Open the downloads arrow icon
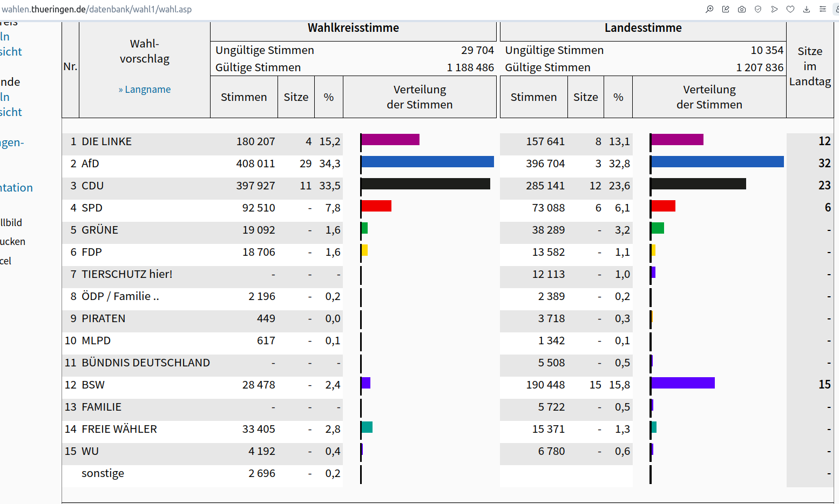This screenshot has height=504, width=839. coord(807,9)
